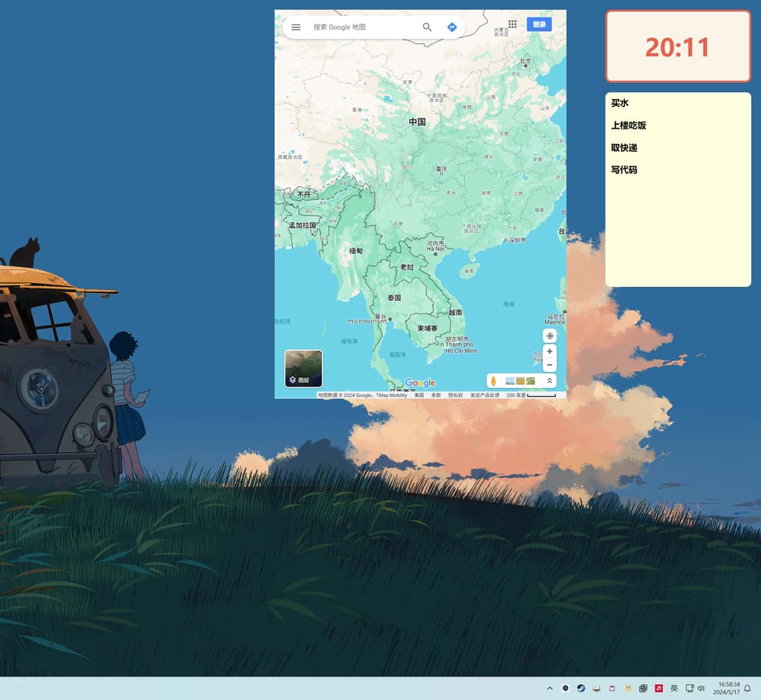Show hidden system tray icons

point(549,689)
